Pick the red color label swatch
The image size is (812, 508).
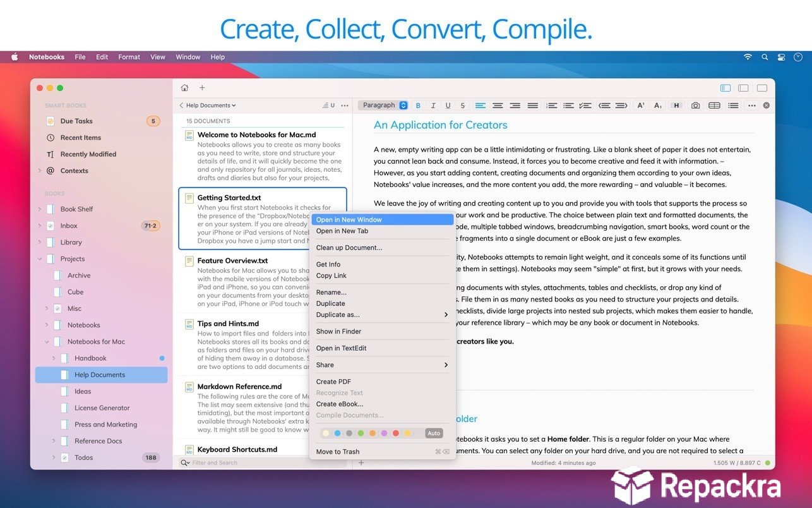(x=396, y=433)
